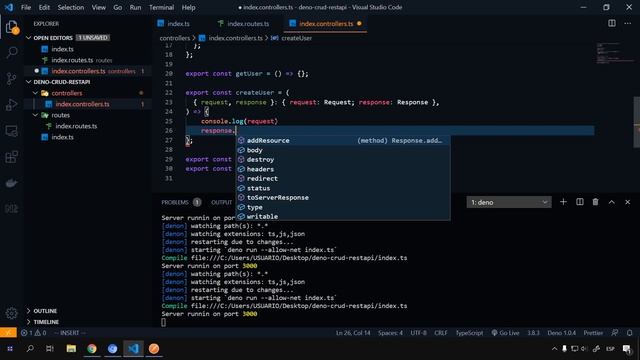Open the terminal selector dropdown 1: deno
Image resolution: width=640 pixels, height=360 pixels.
coord(509,202)
